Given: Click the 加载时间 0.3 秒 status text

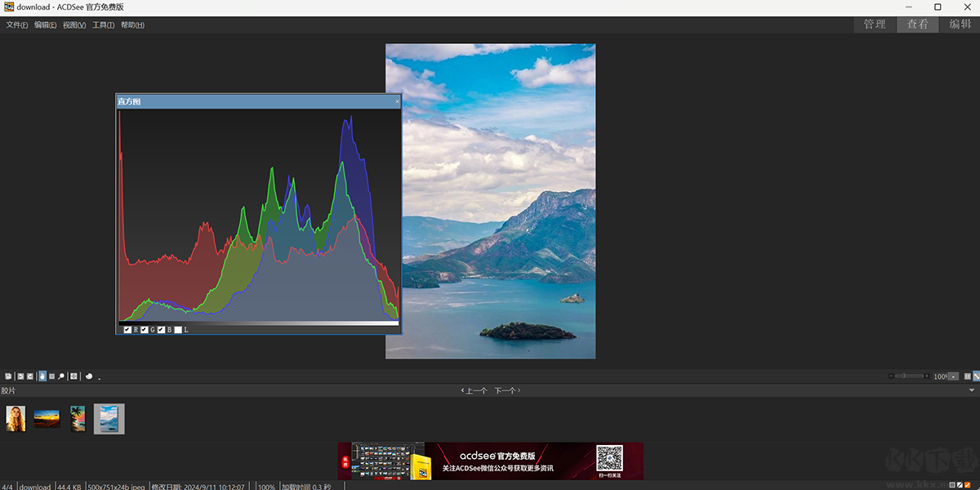Looking at the screenshot, I should coord(306,487).
